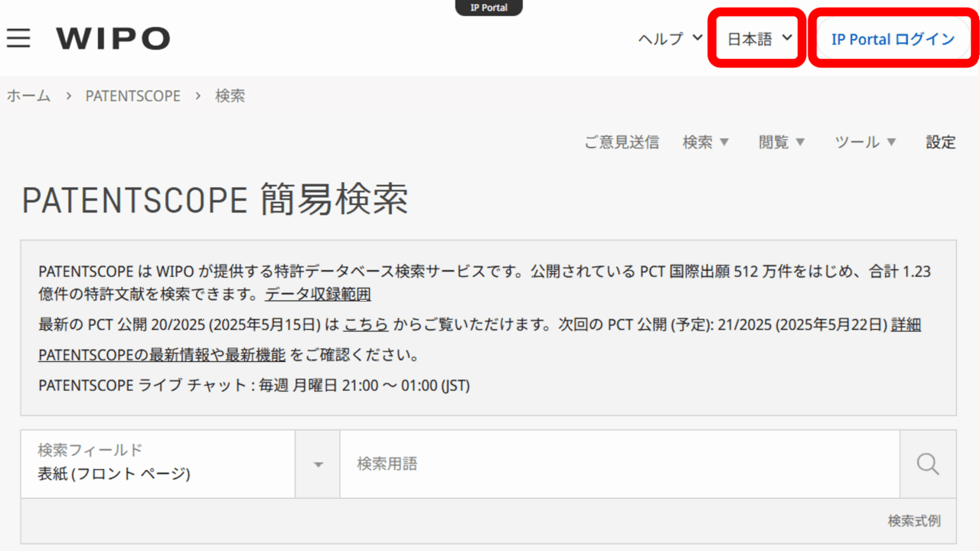The image size is (980, 551).
Task: Expand the 検索 toolbar menu
Action: click(706, 142)
